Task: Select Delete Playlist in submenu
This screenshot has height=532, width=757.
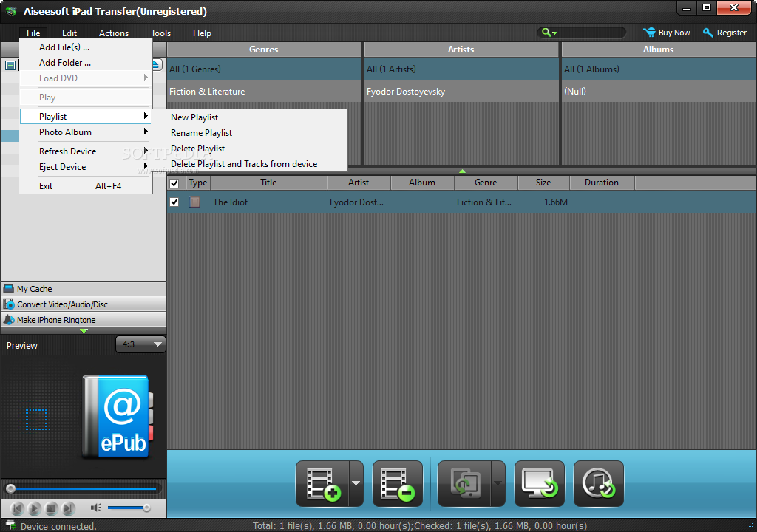Action: click(250, 149)
